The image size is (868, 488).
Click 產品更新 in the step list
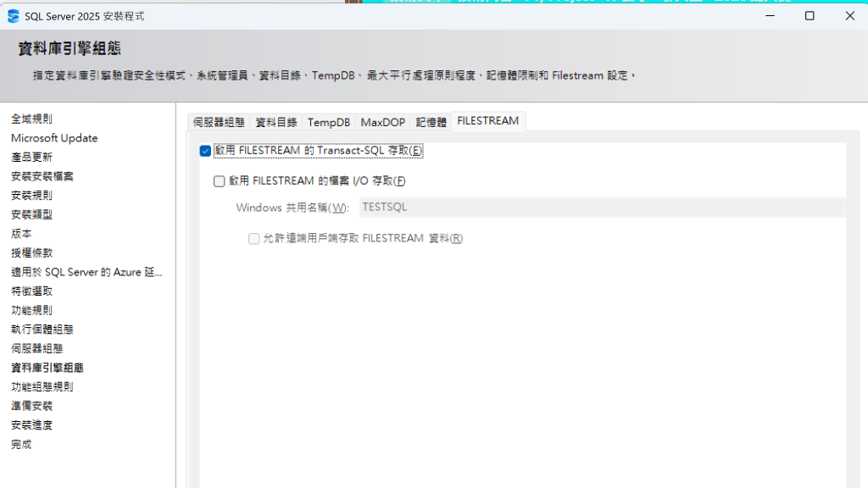tap(31, 157)
